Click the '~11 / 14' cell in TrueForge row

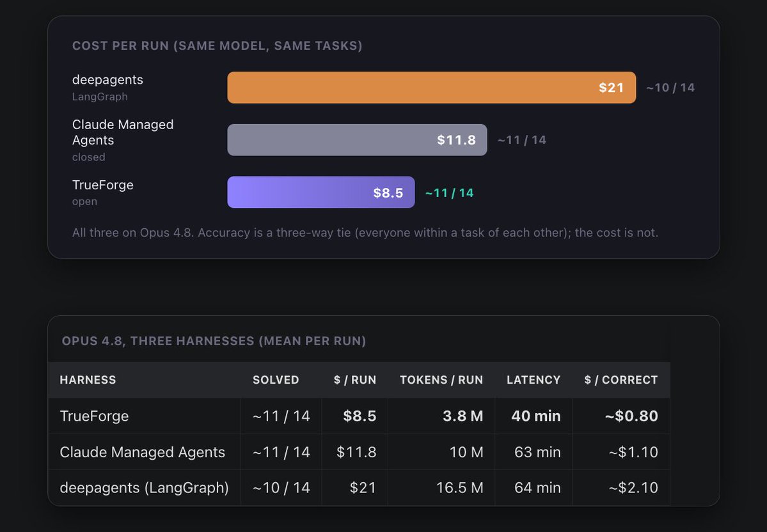tap(281, 416)
